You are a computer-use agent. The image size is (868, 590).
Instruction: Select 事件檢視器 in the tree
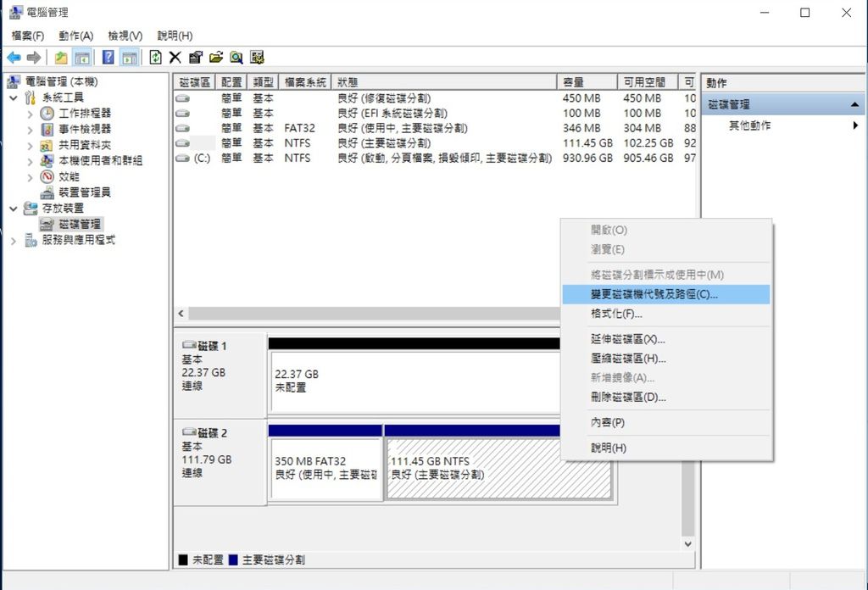(x=85, y=129)
